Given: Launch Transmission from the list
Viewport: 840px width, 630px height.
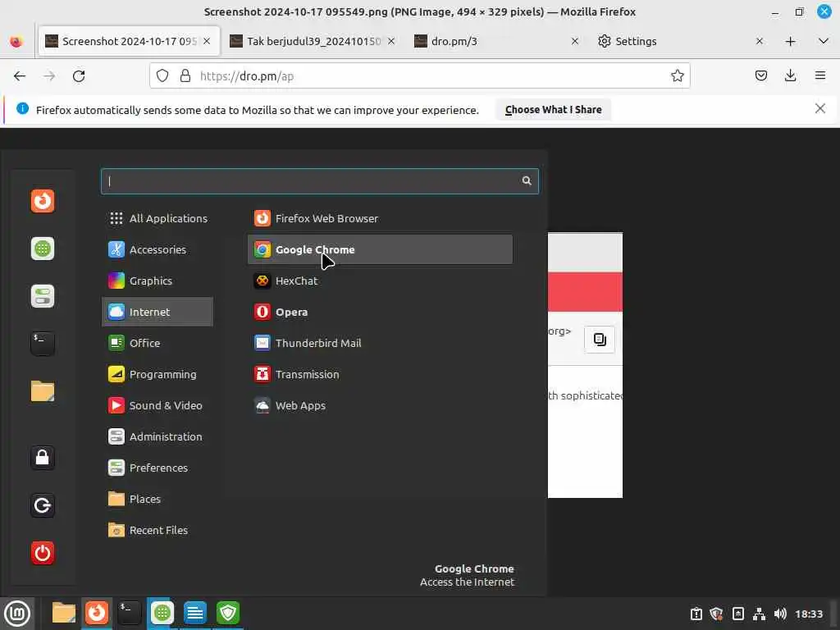Looking at the screenshot, I should [380, 374].
